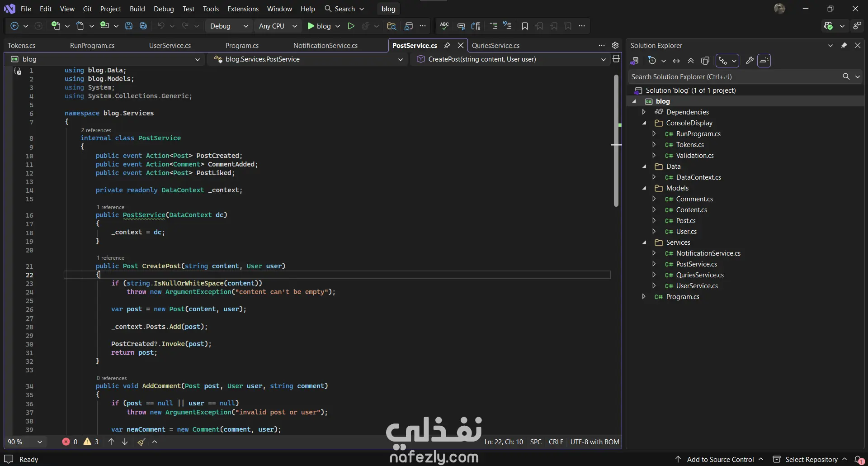The height and width of the screenshot is (466, 868).
Task: Click the ABC spell checker icon
Action: (x=444, y=26)
